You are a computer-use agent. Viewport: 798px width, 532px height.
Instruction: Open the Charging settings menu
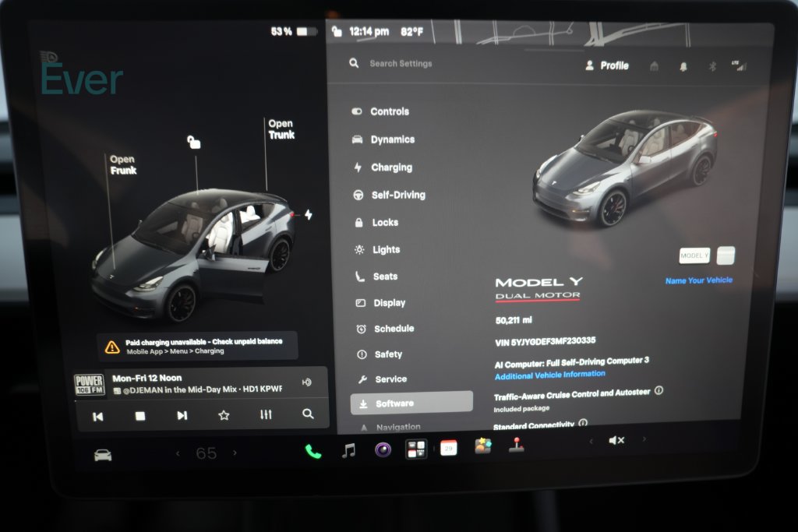pyautogui.click(x=383, y=167)
